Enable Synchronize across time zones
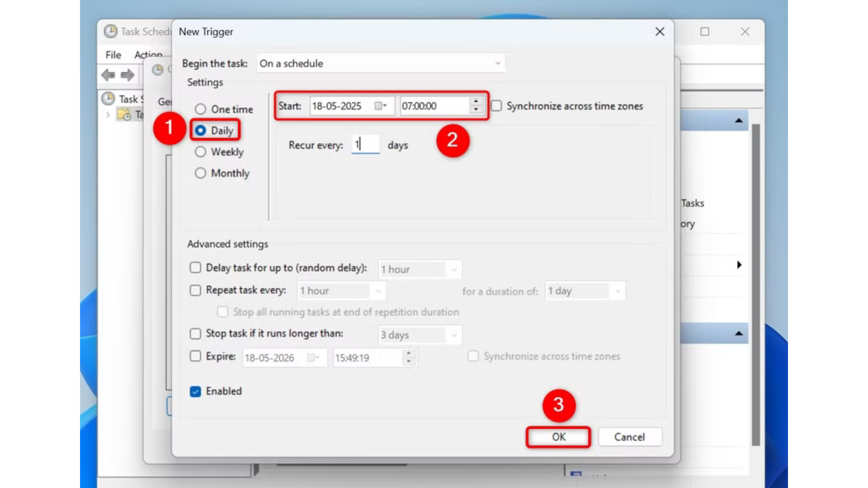This screenshot has width=868, height=488. click(x=496, y=105)
